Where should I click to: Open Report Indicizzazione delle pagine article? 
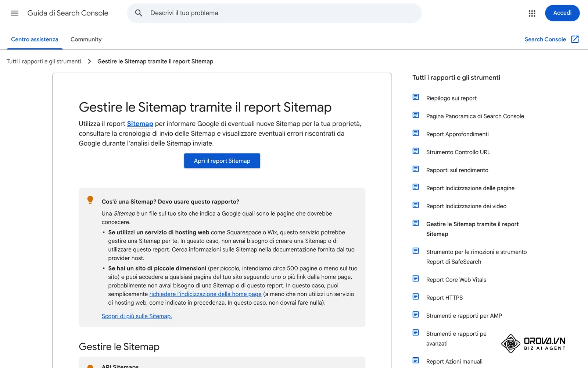(470, 188)
